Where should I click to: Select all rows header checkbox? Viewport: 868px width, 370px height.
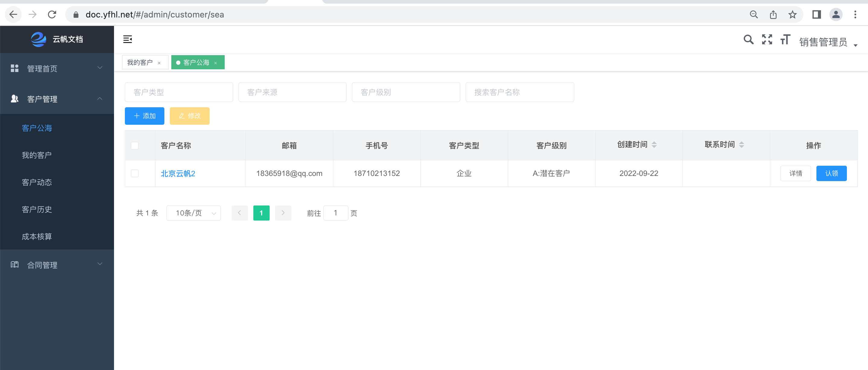click(135, 146)
